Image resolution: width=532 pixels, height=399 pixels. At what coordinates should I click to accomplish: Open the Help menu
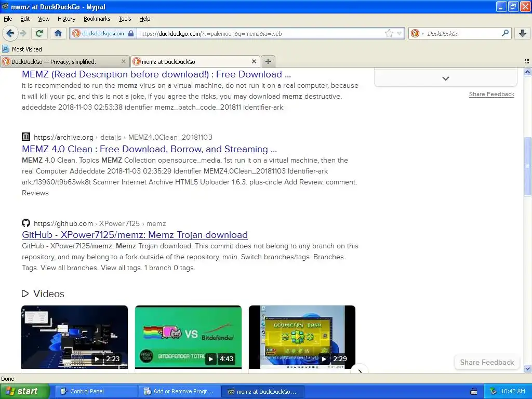[144, 19]
